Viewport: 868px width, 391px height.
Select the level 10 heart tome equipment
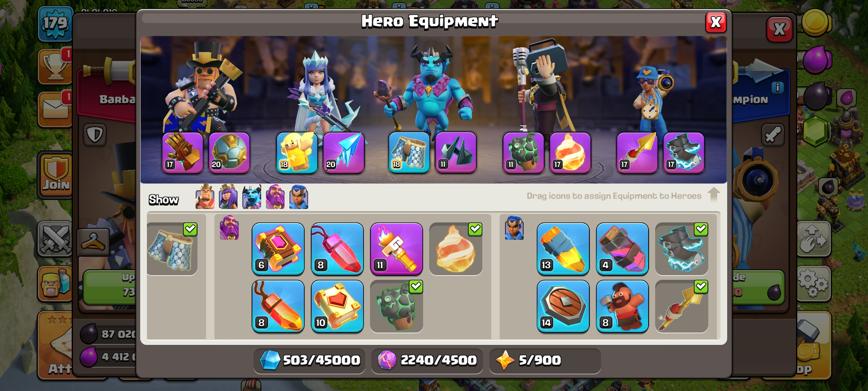pyautogui.click(x=337, y=306)
